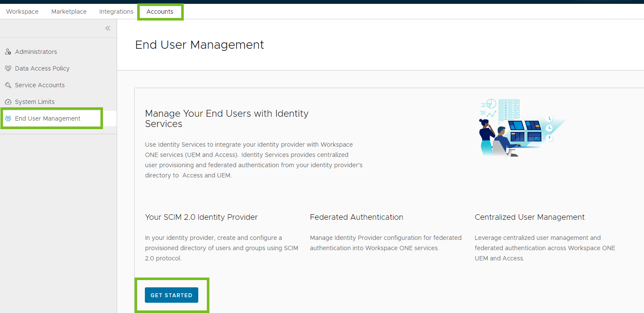The image size is (644, 313).
Task: Click the 'Centralized User Management' heading
Action: (529, 217)
